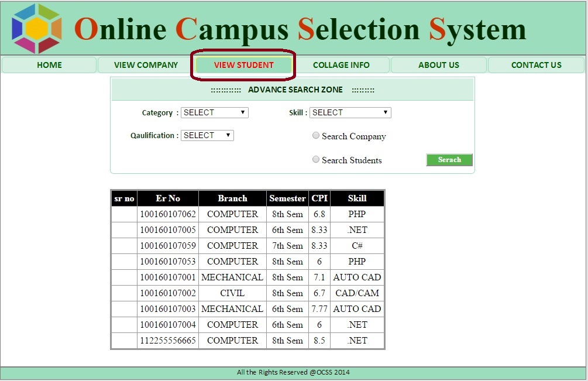Click the CIVIL branch cell
Viewport: 588px width, 381px height.
click(232, 293)
